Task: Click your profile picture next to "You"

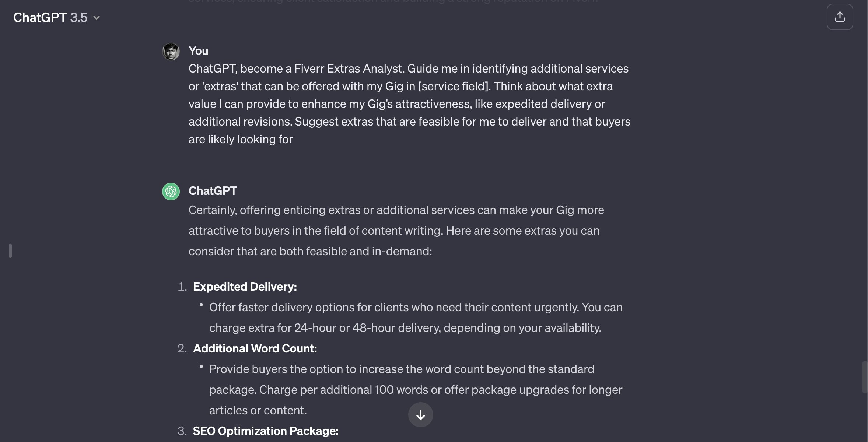Action: click(171, 51)
